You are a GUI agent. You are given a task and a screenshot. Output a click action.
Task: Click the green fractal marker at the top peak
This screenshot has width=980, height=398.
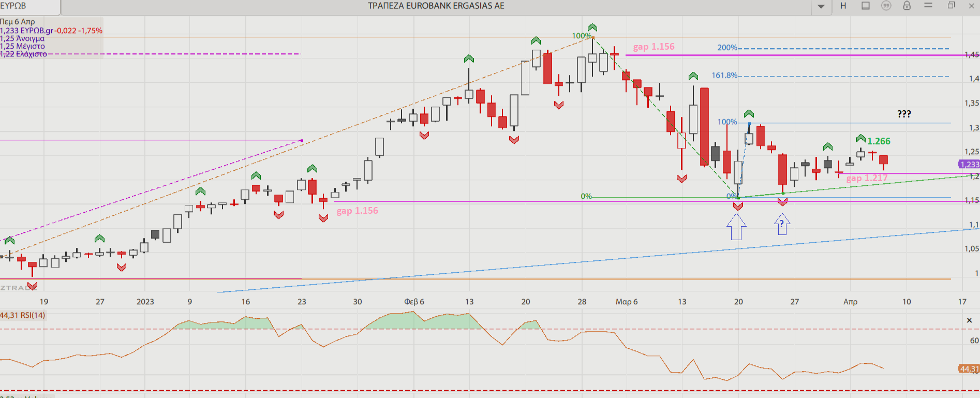(x=592, y=27)
